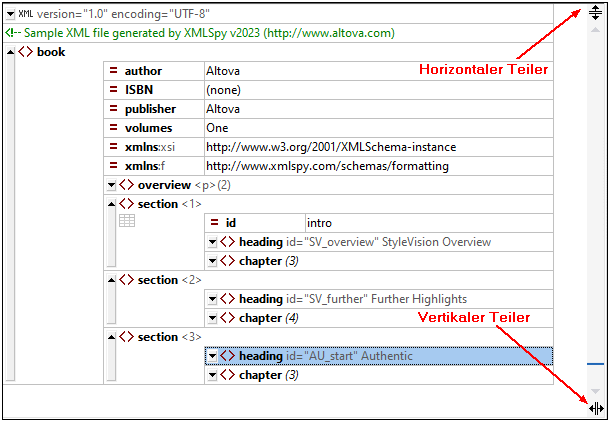Click table display icon under section 1
Viewport: 610px width, 422px height.
click(x=127, y=221)
